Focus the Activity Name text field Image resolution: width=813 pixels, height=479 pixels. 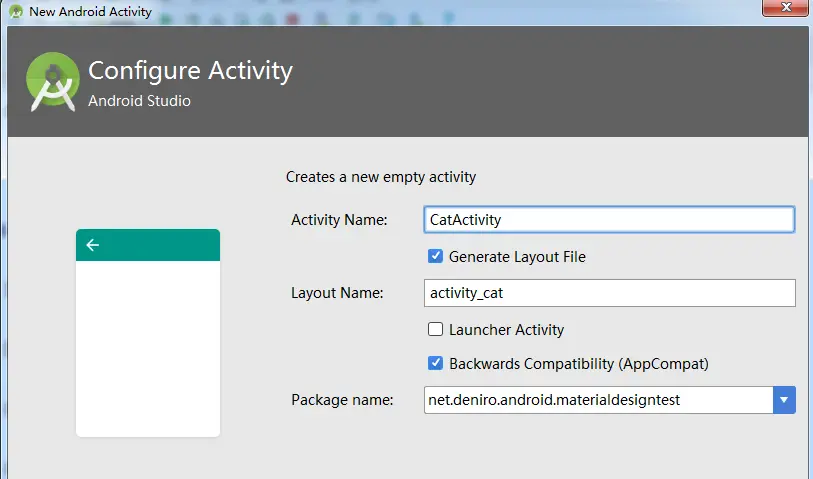[608, 219]
